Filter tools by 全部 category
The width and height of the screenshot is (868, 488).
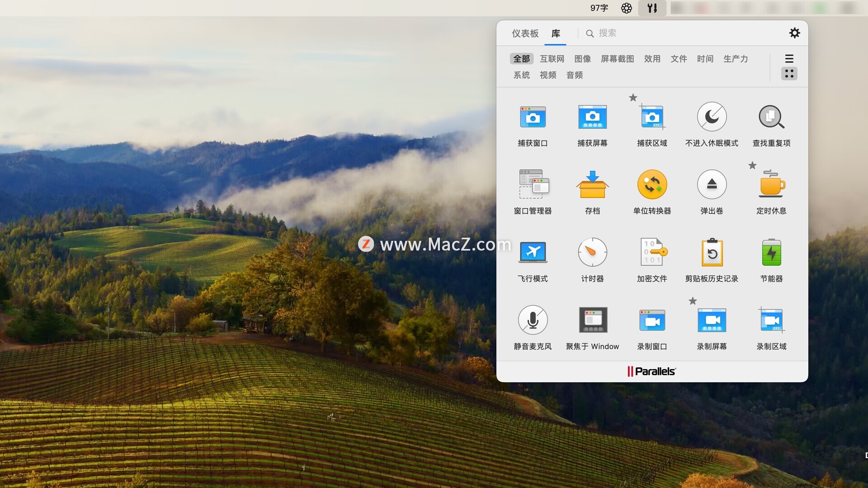point(521,59)
